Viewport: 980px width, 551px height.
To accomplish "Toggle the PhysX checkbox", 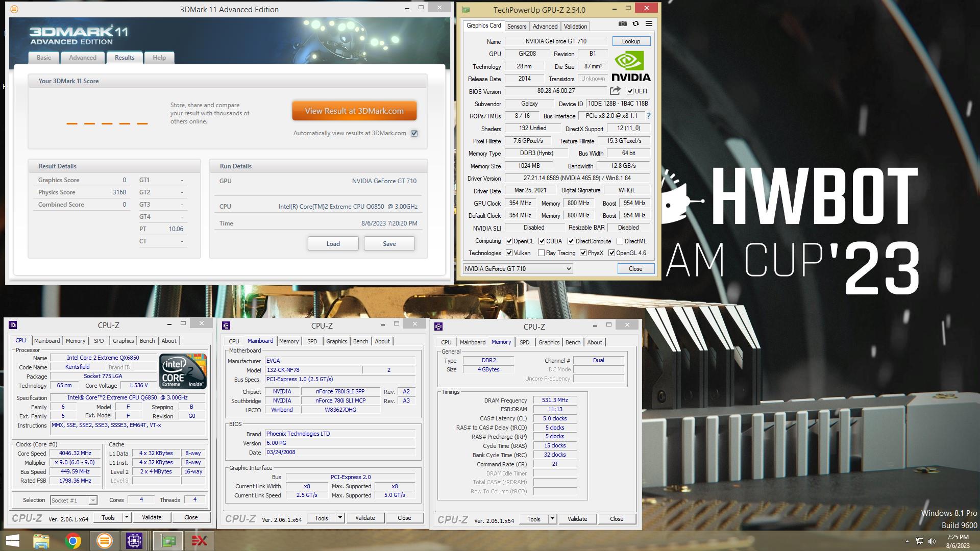I will pyautogui.click(x=583, y=253).
